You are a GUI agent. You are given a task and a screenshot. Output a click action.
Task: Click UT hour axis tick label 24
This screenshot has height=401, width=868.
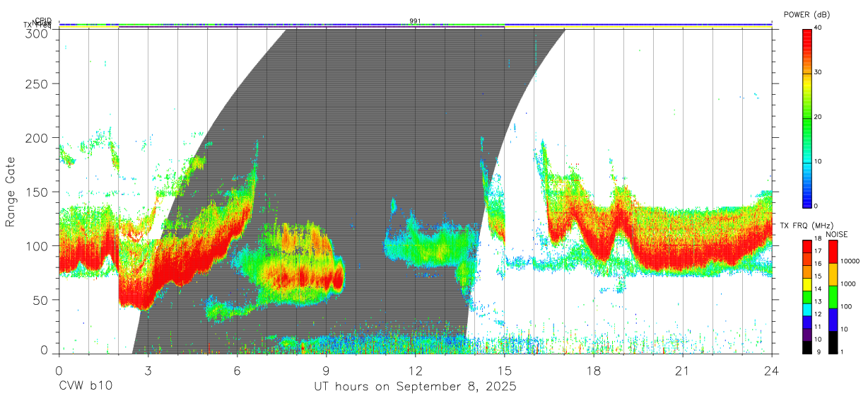point(771,370)
